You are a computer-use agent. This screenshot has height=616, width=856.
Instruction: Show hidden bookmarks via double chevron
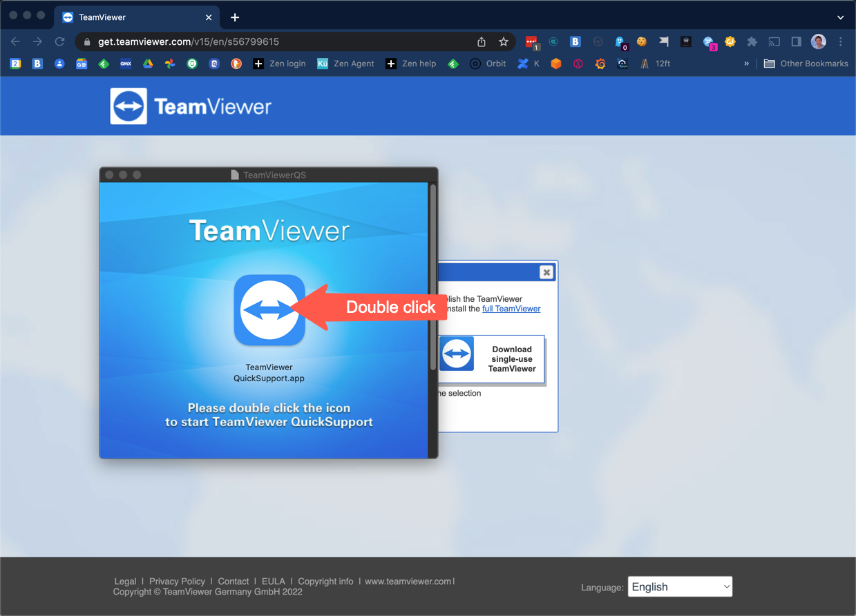click(x=746, y=64)
